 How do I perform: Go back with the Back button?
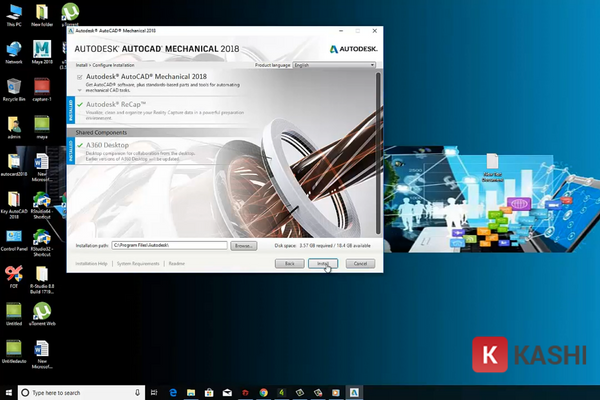tap(288, 263)
